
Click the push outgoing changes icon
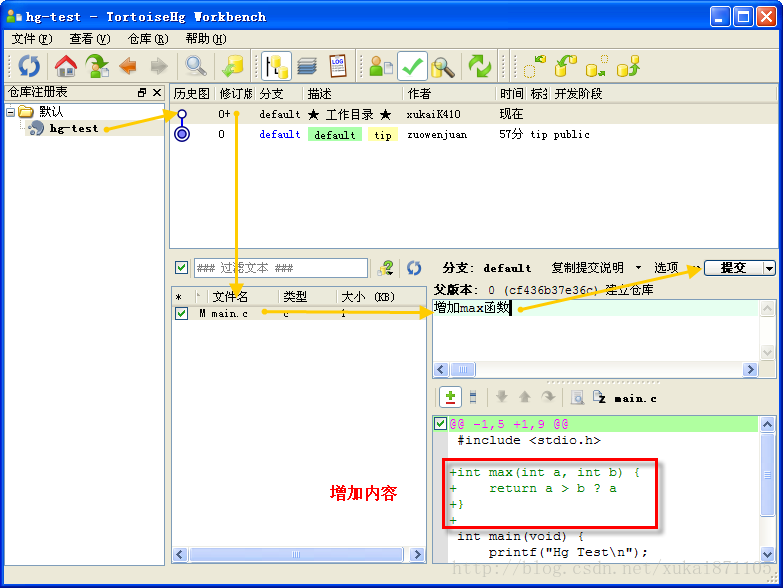(x=628, y=65)
